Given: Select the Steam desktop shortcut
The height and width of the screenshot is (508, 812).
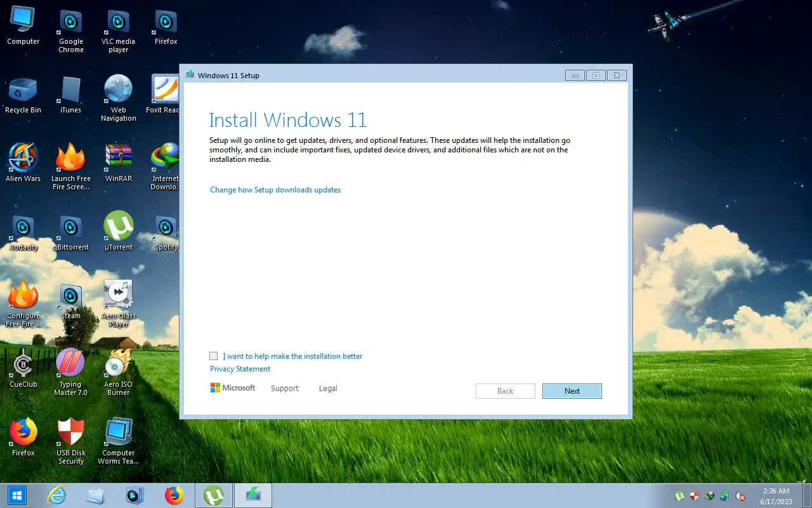Looking at the screenshot, I should tap(70, 301).
